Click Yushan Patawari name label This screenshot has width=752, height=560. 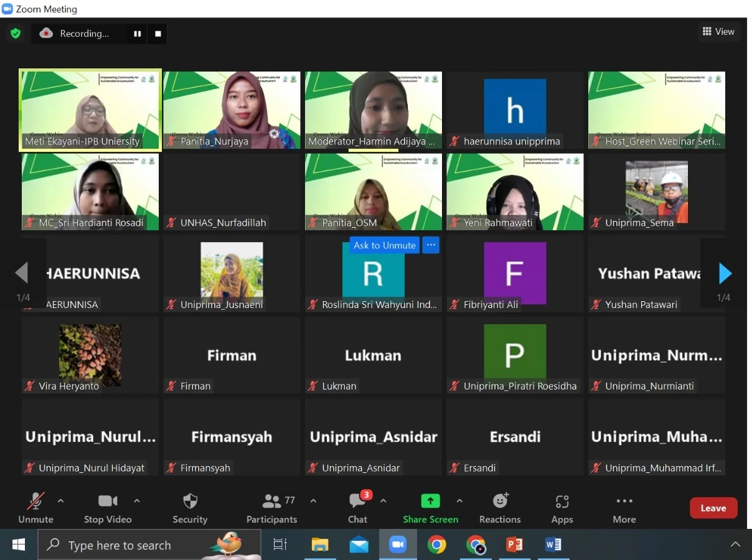[641, 304]
